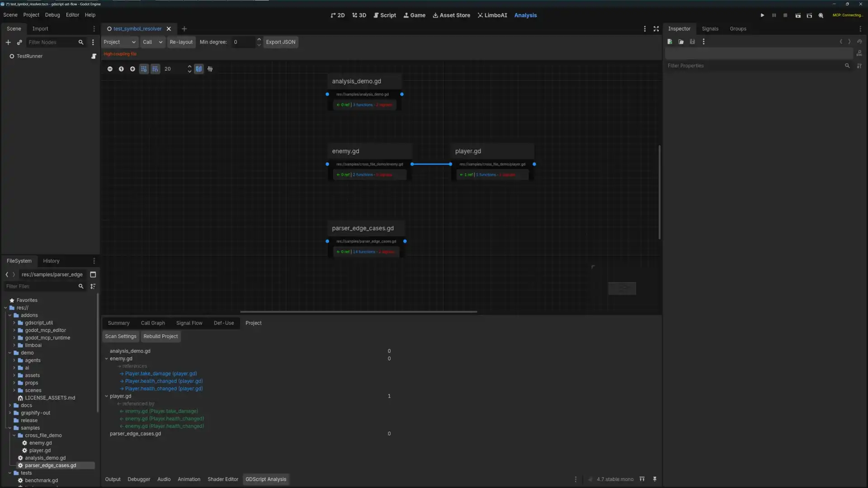Screen dimensions: 868x488
Task: Export graph with Export JSON button
Action: [281, 42]
